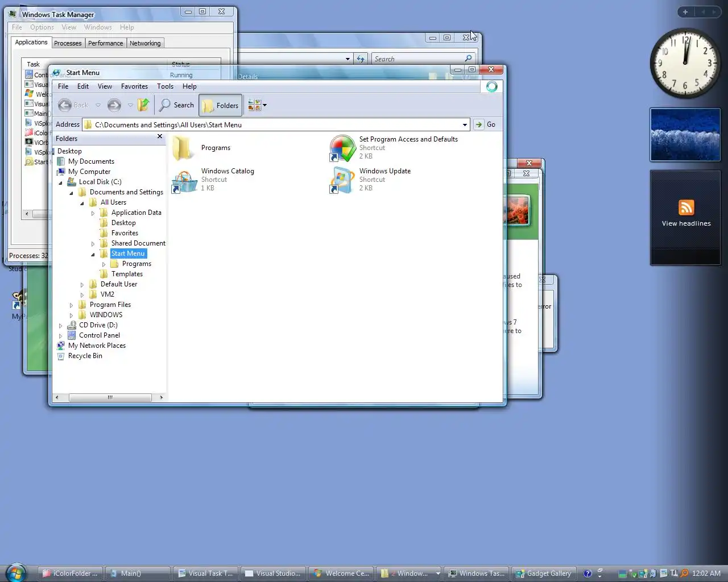Select the My Network Places icon
The height and width of the screenshot is (582, 728).
coord(61,346)
